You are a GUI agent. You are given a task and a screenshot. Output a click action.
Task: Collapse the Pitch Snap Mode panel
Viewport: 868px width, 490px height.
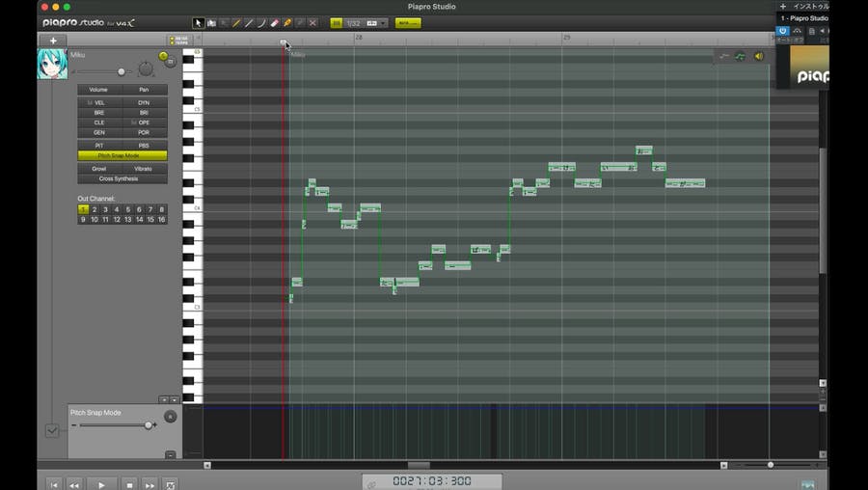(171, 454)
